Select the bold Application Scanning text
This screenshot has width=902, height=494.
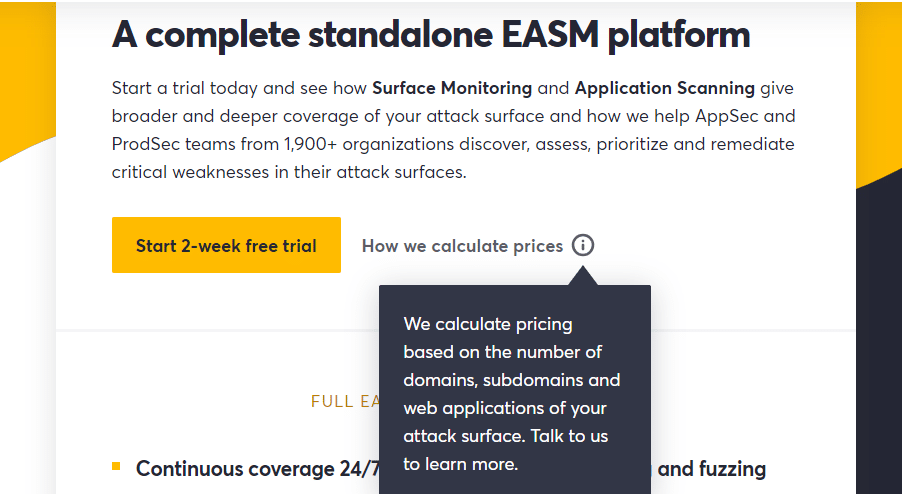point(664,88)
